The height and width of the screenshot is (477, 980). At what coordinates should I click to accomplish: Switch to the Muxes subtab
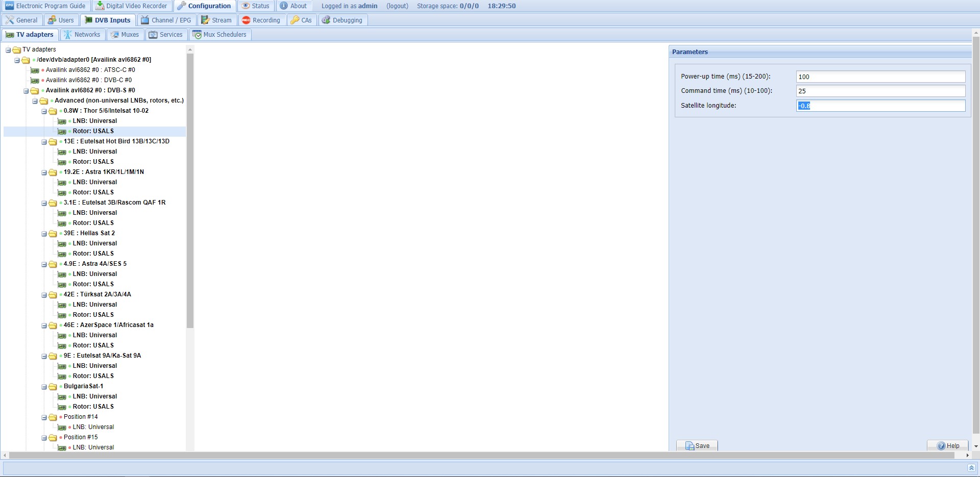point(125,35)
